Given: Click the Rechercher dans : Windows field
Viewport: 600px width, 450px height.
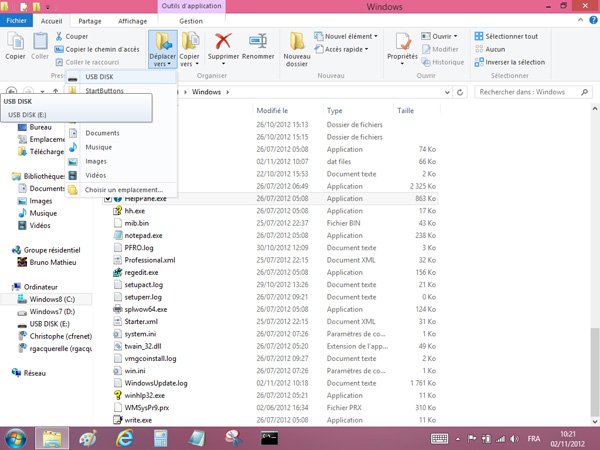Looking at the screenshot, I should pyautogui.click(x=533, y=92).
